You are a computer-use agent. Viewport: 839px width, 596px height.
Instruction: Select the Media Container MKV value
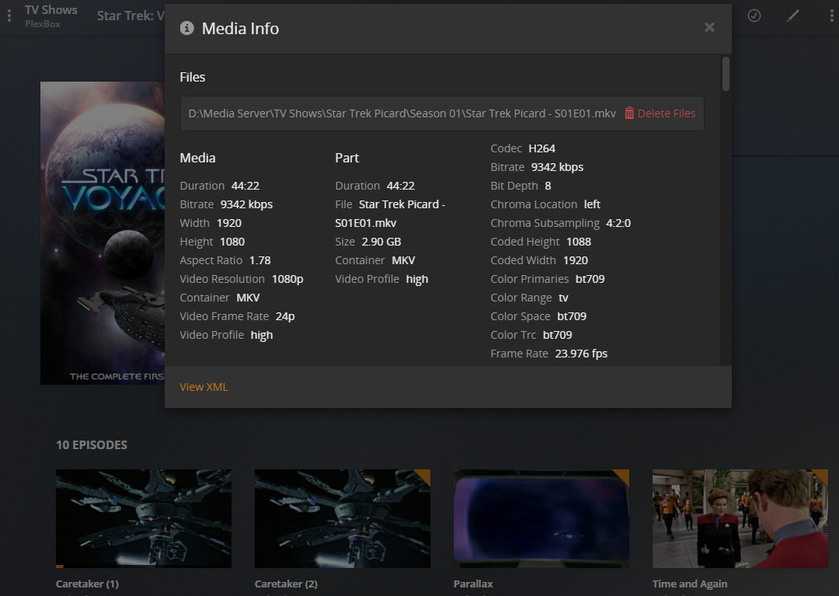tap(248, 297)
